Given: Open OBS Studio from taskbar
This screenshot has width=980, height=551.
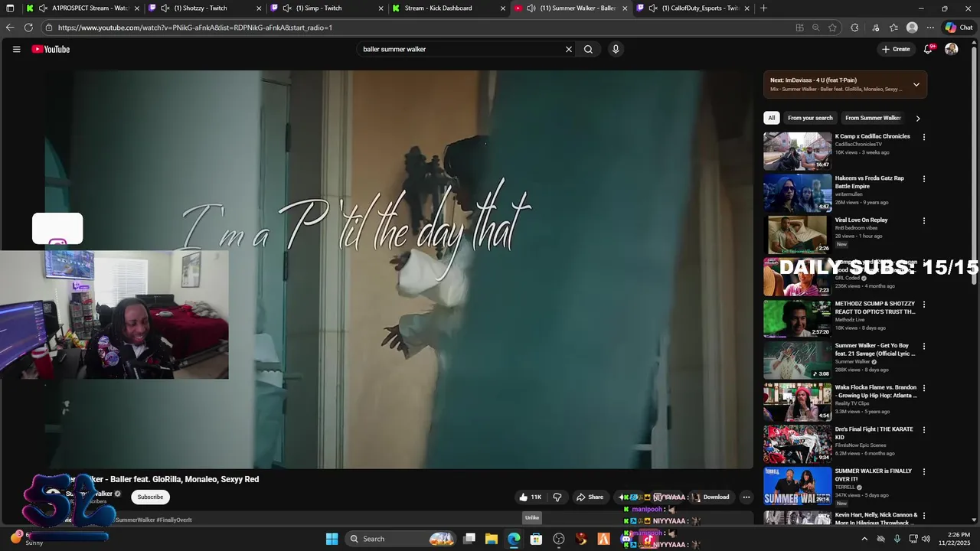Looking at the screenshot, I should (559, 539).
